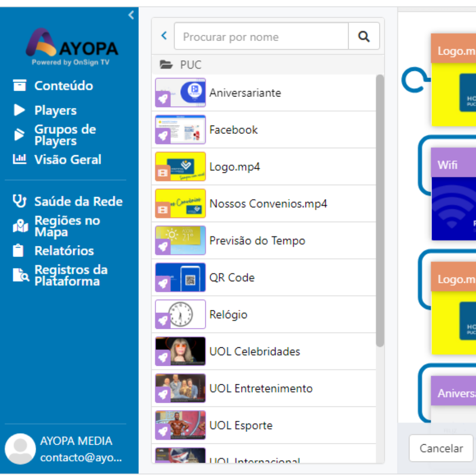Screen dimensions: 476x476
Task: Click the UOL Entretenimento thumbnail
Action: click(x=180, y=388)
